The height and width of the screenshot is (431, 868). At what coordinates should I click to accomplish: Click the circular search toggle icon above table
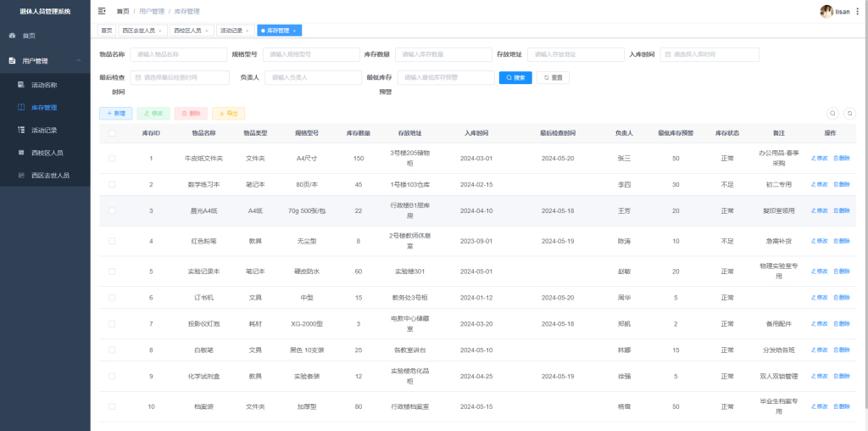(x=832, y=113)
